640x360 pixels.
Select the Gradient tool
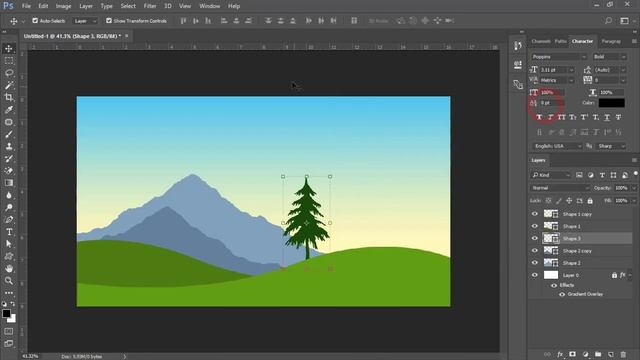coord(9,183)
